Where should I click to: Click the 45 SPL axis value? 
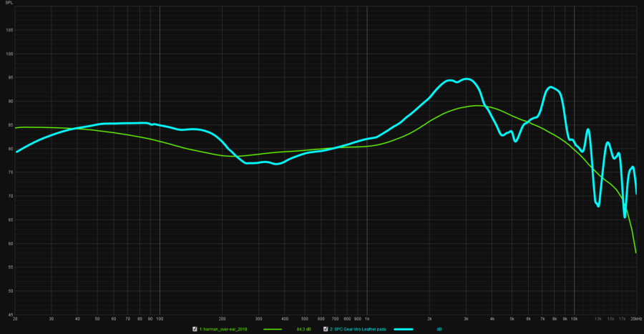(x=11, y=315)
